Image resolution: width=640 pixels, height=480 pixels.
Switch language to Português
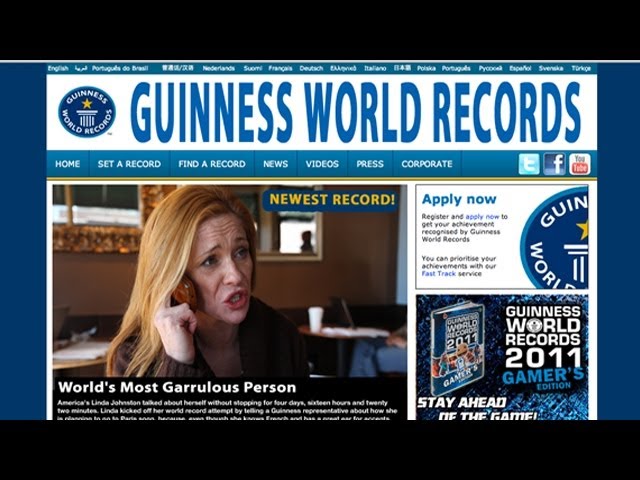[x=456, y=68]
